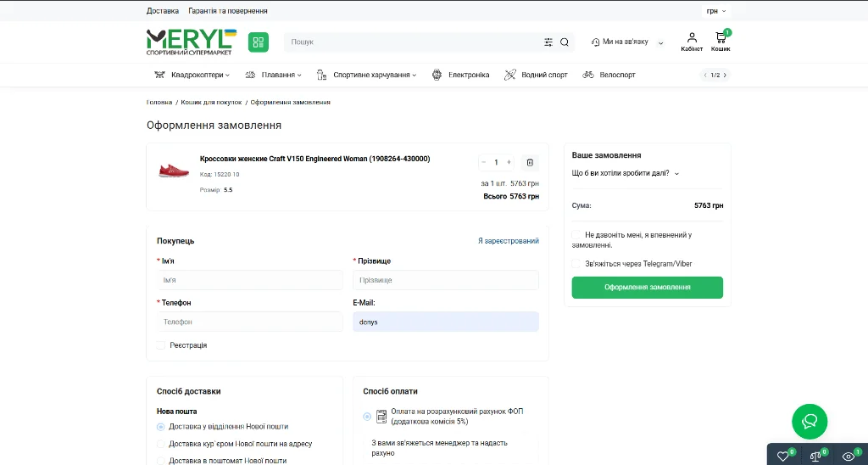Click the E-Mail field containing 'denys'

(x=446, y=322)
